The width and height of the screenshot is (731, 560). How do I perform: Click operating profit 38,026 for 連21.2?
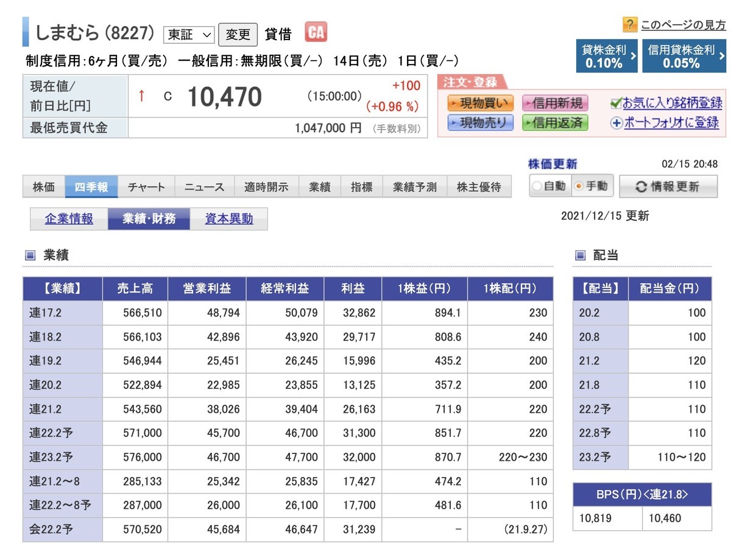(x=224, y=409)
